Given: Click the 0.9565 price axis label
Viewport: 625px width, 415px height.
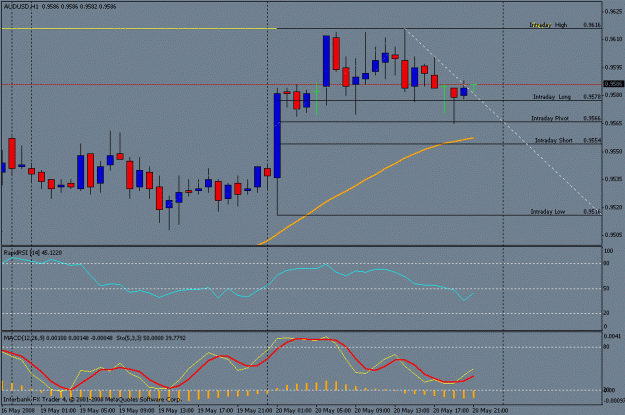Looking at the screenshot, I should tap(614, 124).
